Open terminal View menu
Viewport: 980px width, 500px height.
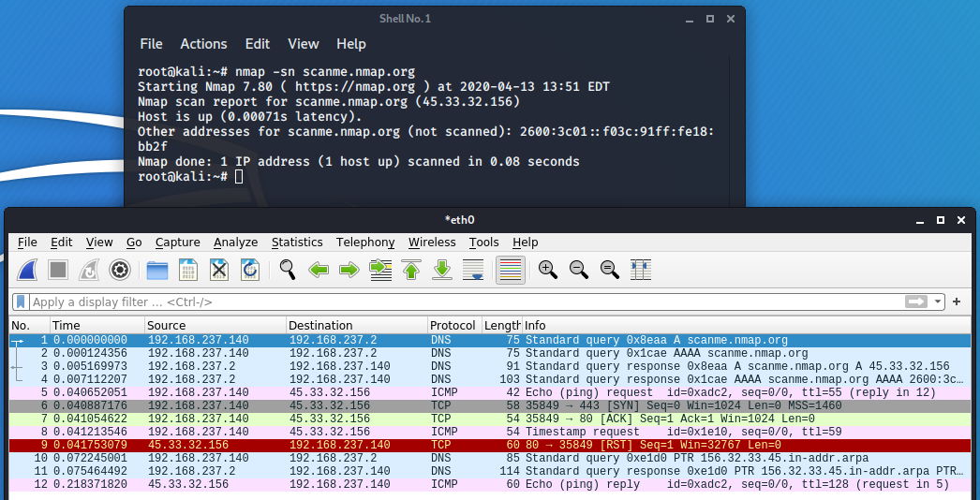pyautogui.click(x=304, y=44)
